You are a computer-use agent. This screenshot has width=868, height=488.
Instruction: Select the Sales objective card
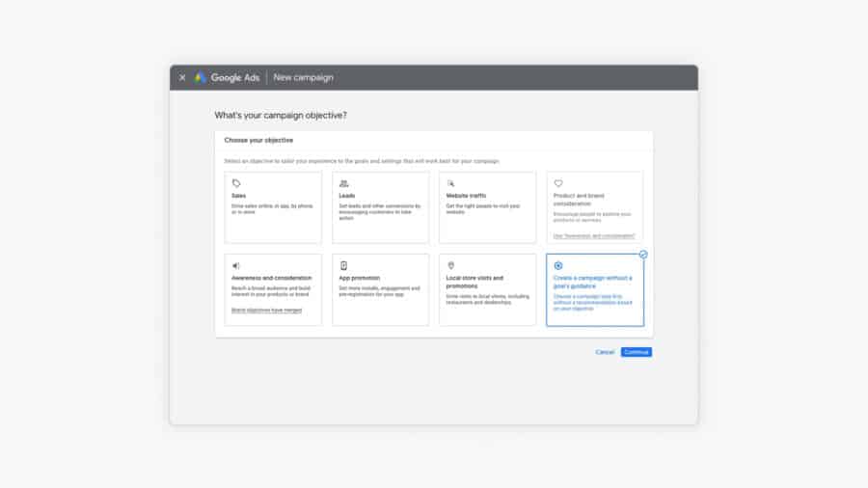coord(273,207)
